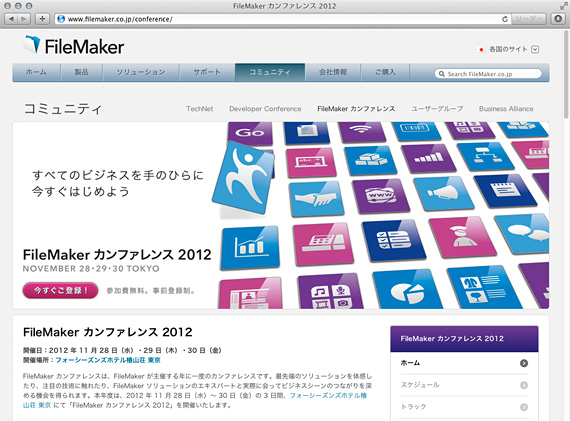570x421 pixels.
Task: Click the fullscreen arrows in title bar
Action: 564,5
